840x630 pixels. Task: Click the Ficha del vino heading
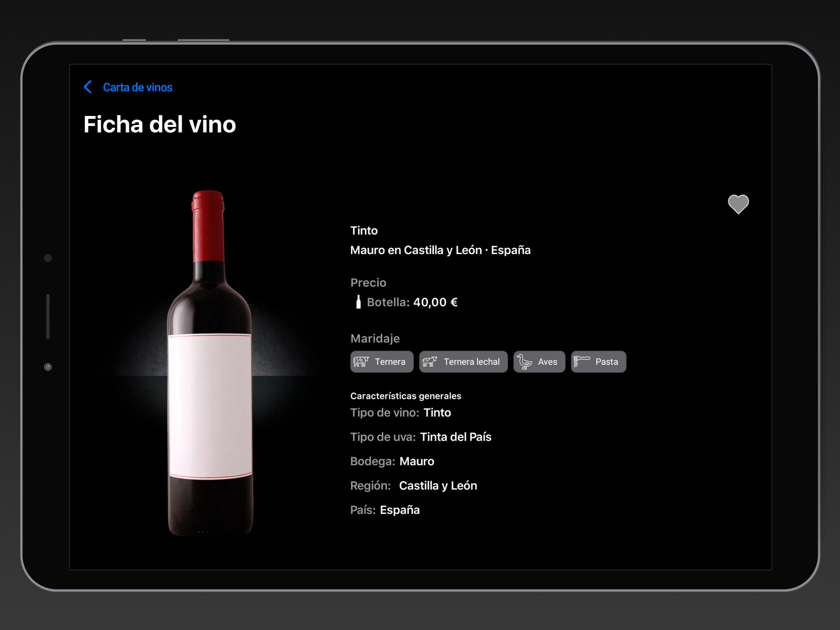[x=160, y=124]
